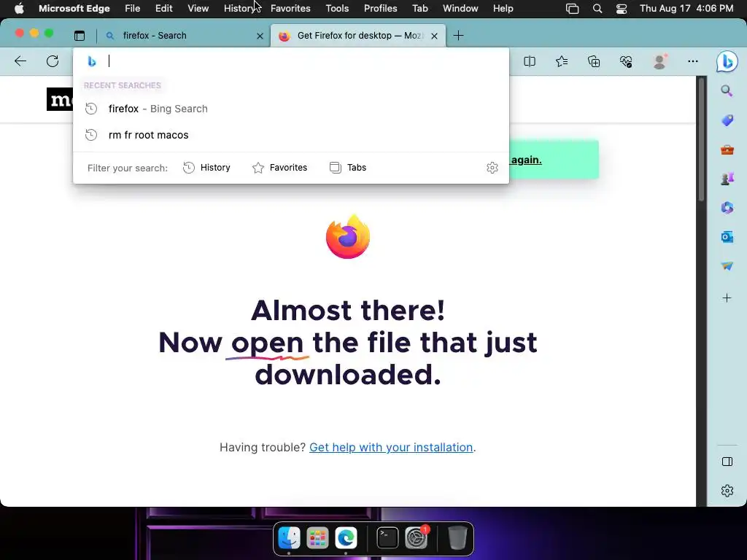Open Favorites star list icon
The width and height of the screenshot is (747, 560).
562,61
